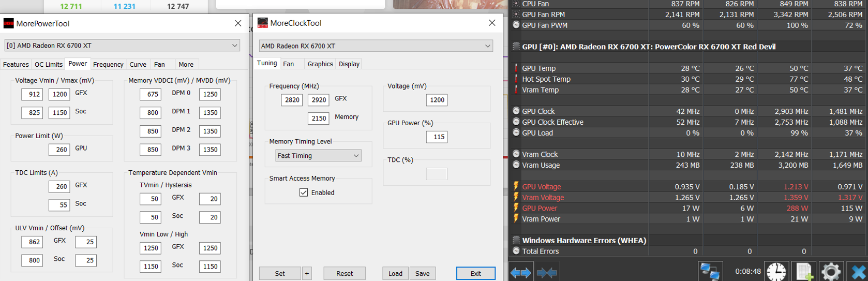Click the Exit button in MoreClockTool

(x=476, y=273)
